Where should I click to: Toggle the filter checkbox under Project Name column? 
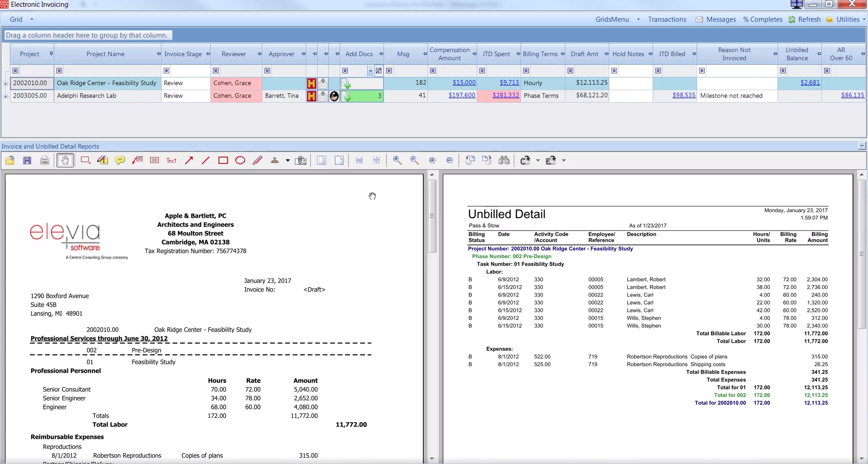pyautogui.click(x=59, y=71)
